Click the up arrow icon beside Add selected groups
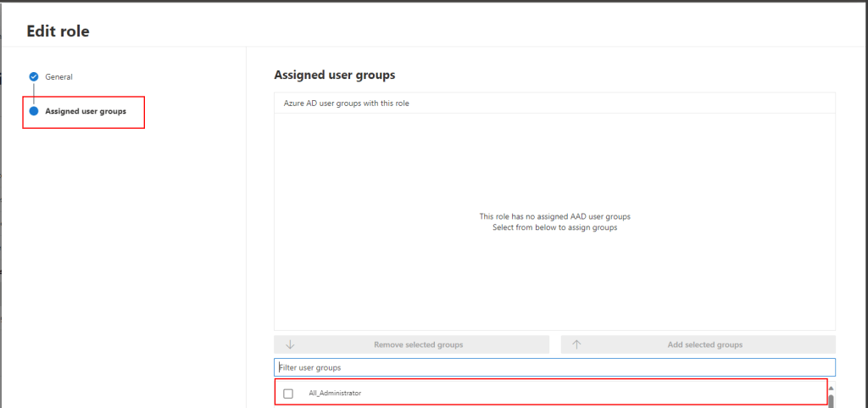This screenshot has height=408, width=868. coord(576,345)
